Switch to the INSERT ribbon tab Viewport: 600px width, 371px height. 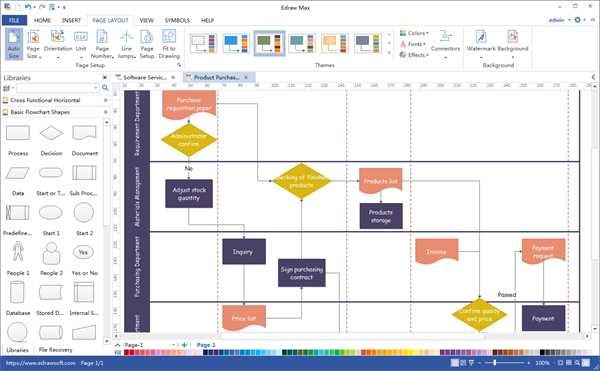72,20
